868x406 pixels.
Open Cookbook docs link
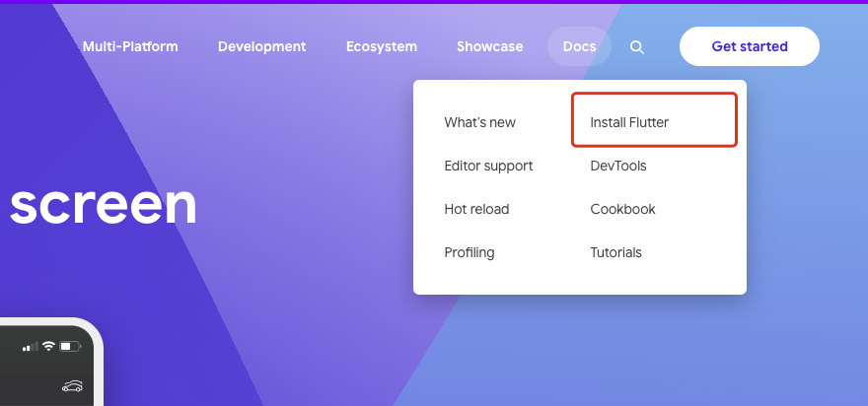[x=622, y=209]
